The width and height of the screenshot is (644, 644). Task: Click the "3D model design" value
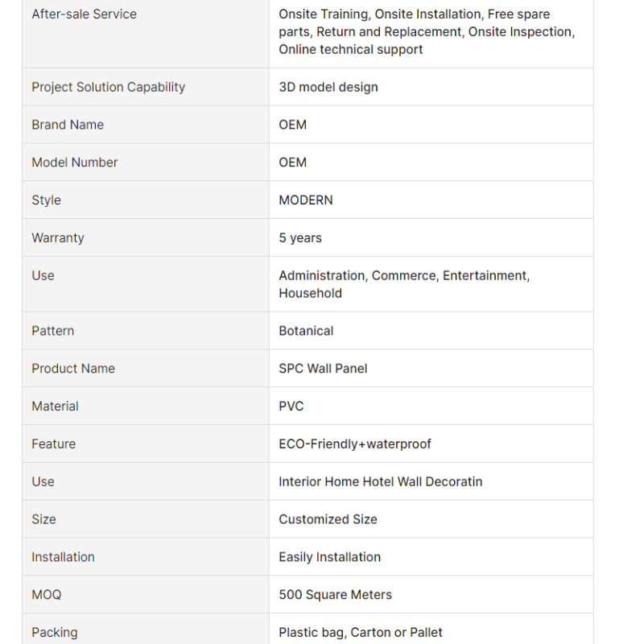328,87
